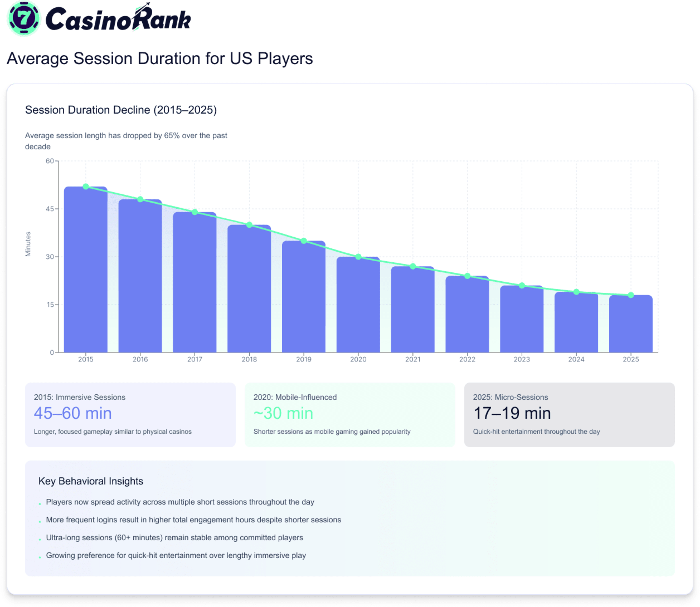The height and width of the screenshot is (607, 700).
Task: Open the 2025 Micro-Sessions card
Action: tap(569, 415)
